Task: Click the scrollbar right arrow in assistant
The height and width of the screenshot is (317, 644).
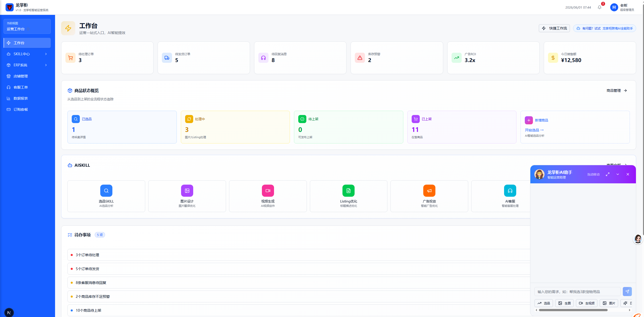Action: click(x=630, y=310)
